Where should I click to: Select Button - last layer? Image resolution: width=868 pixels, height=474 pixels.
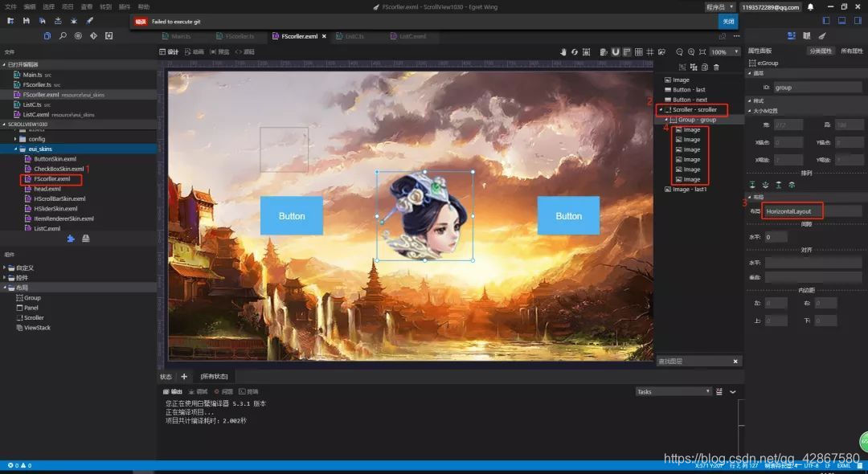[689, 90]
